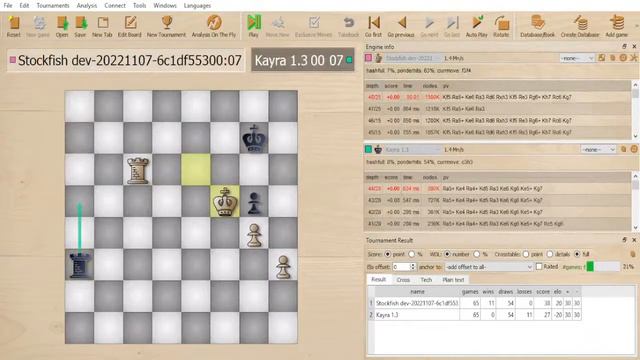
Task: Open a New Tab from the toolbar
Action: (102, 26)
